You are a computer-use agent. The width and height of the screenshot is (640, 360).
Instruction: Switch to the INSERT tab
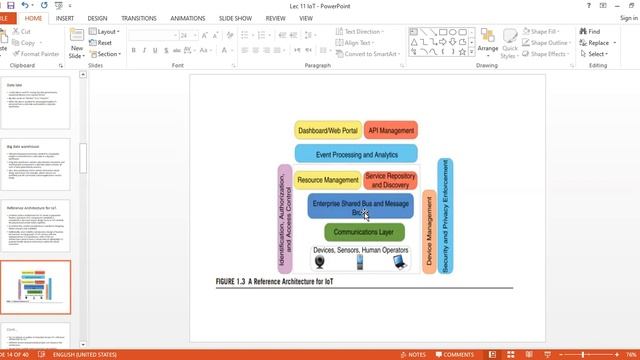click(65, 18)
